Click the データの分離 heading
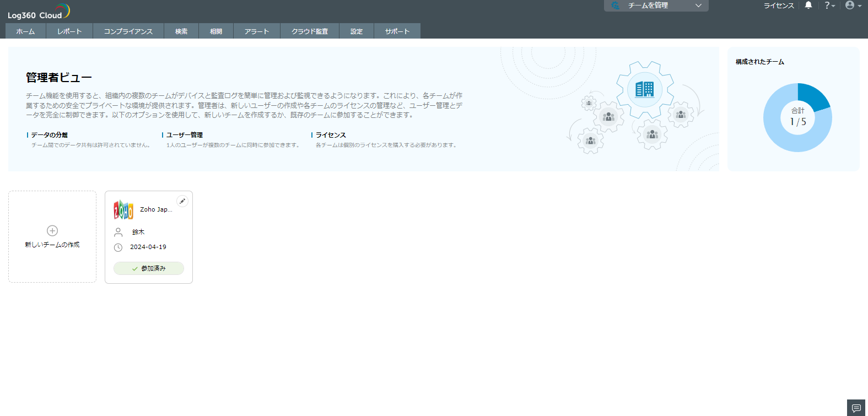This screenshot has height=416, width=868. click(50, 135)
